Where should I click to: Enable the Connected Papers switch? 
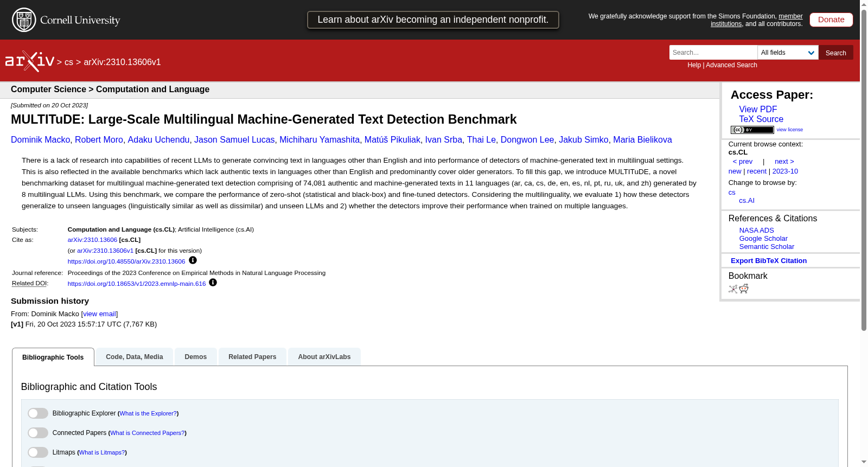[x=38, y=433]
